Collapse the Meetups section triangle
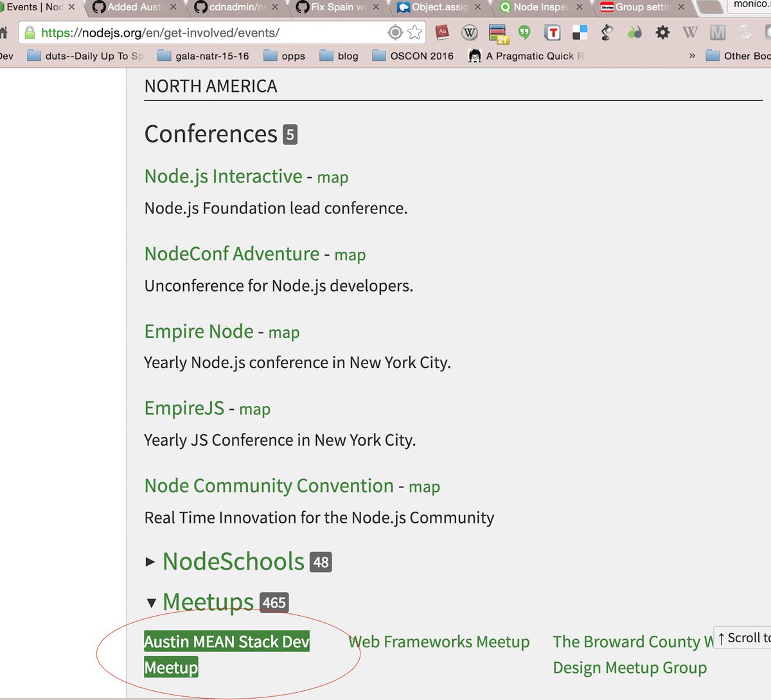The width and height of the screenshot is (771, 700). click(x=151, y=603)
